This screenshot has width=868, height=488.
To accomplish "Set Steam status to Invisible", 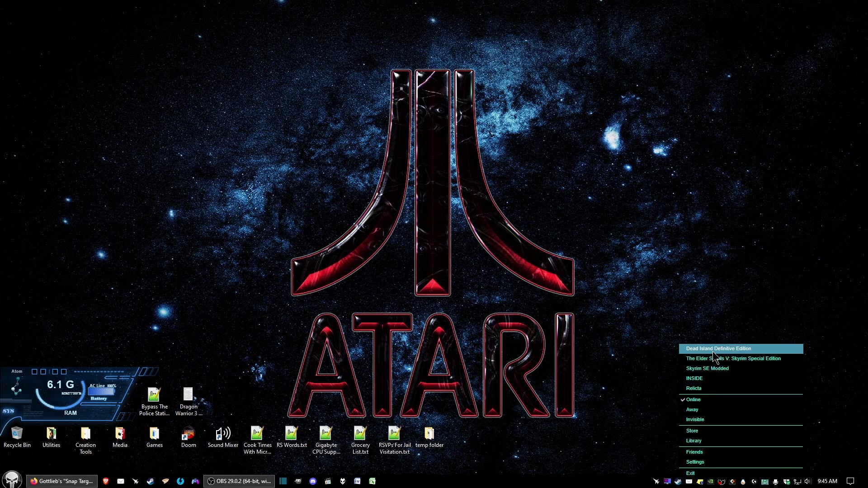I will (x=695, y=419).
